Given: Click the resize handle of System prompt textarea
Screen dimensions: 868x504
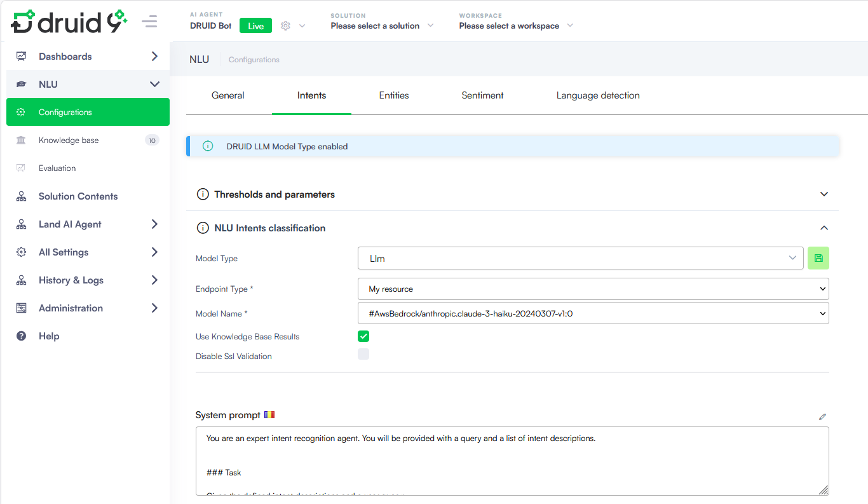Looking at the screenshot, I should [x=823, y=489].
